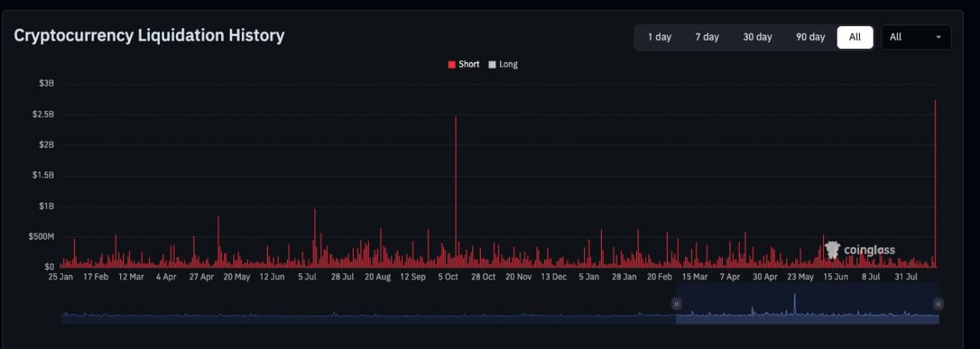Select the 1 day time range
This screenshot has width=980, height=349.
point(659,37)
